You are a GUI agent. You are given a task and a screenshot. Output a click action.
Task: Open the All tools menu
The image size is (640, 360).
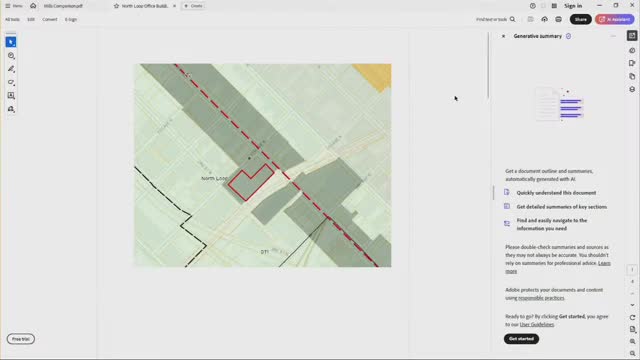click(12, 19)
